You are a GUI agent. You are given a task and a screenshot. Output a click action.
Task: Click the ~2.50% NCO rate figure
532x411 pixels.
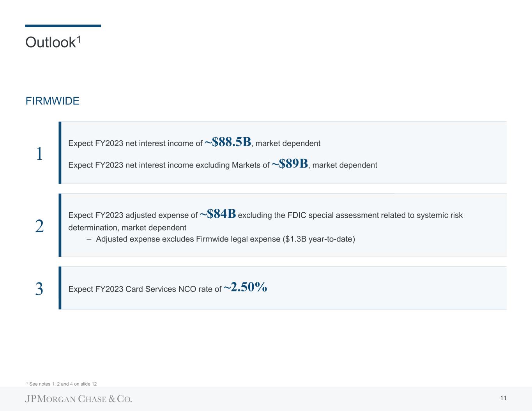(245, 288)
